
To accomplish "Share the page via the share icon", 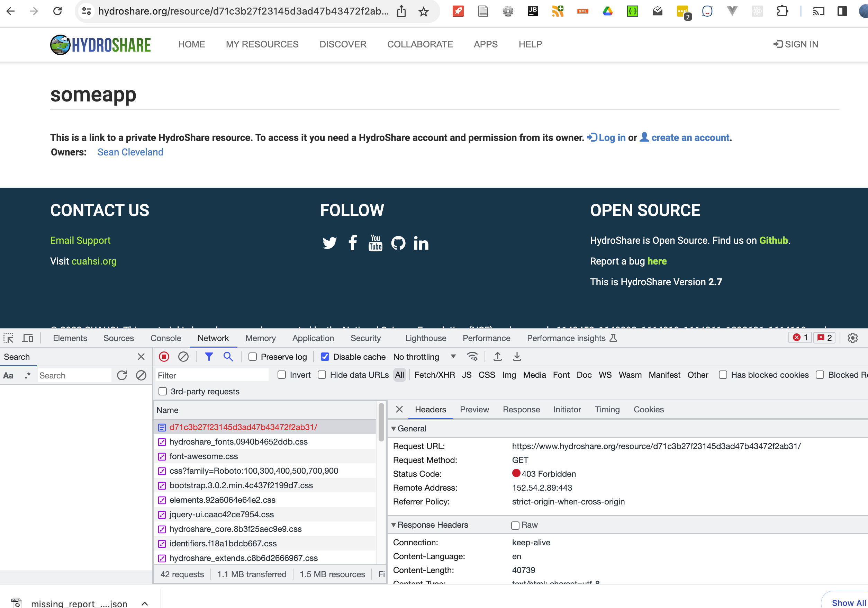I will click(x=401, y=11).
